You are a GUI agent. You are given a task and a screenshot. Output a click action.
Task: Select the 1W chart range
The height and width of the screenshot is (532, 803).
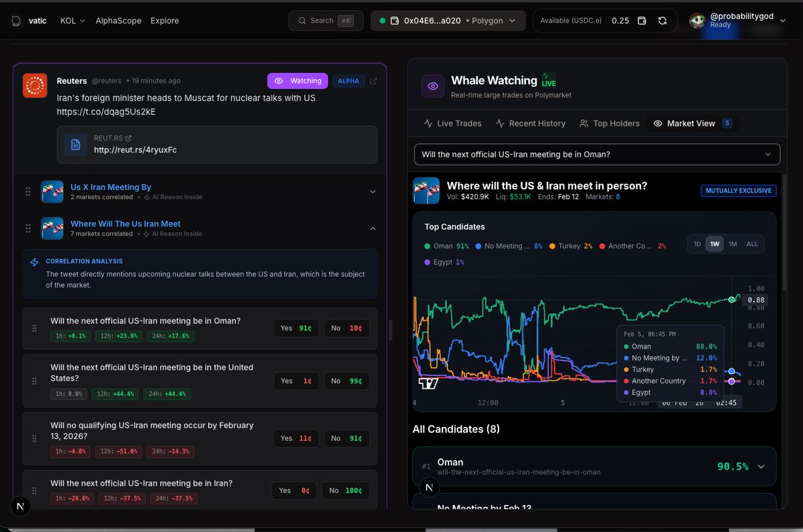(715, 244)
